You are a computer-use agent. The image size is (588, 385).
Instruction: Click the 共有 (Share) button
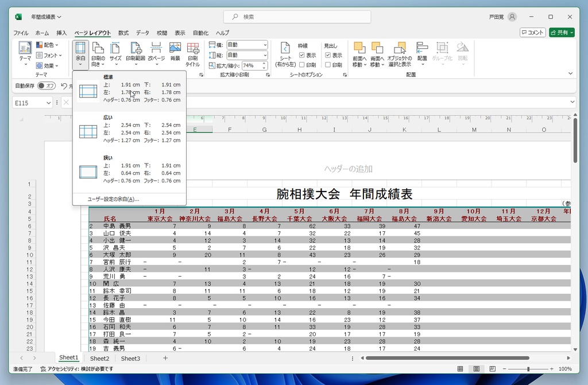[x=562, y=33]
